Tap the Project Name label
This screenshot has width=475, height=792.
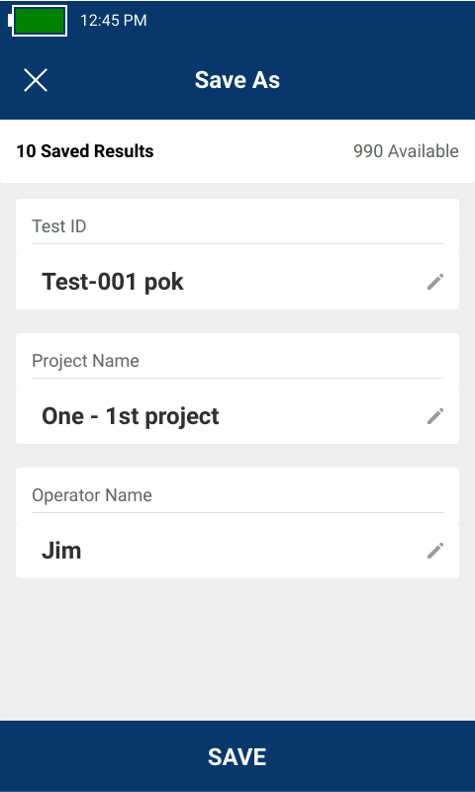click(x=85, y=361)
